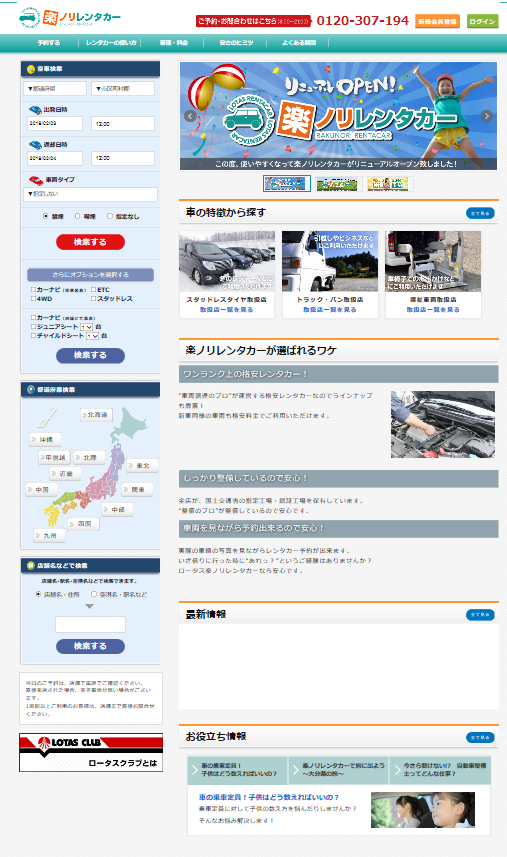Click the 新規会員登録 orange button
The height and width of the screenshot is (857, 507).
pos(437,21)
